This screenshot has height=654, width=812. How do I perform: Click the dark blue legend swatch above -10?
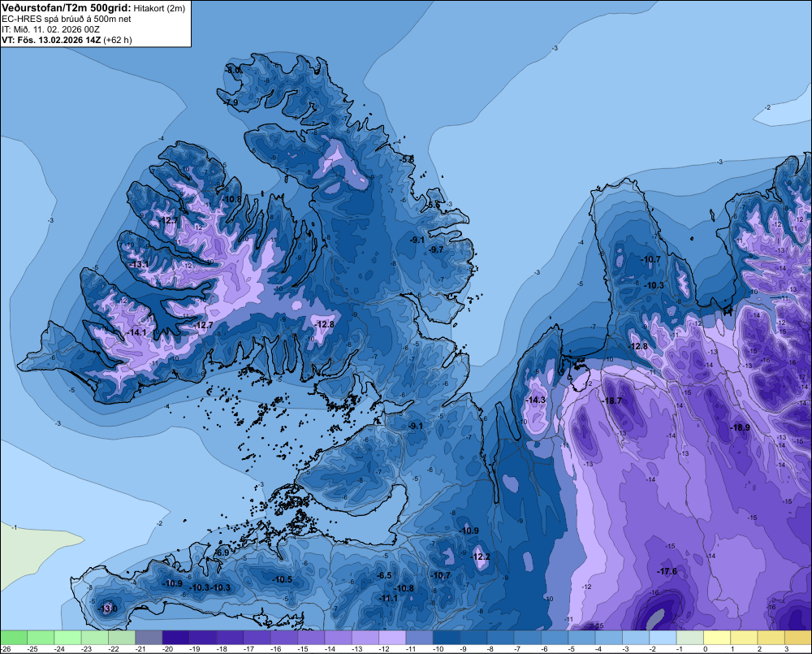[446, 637]
